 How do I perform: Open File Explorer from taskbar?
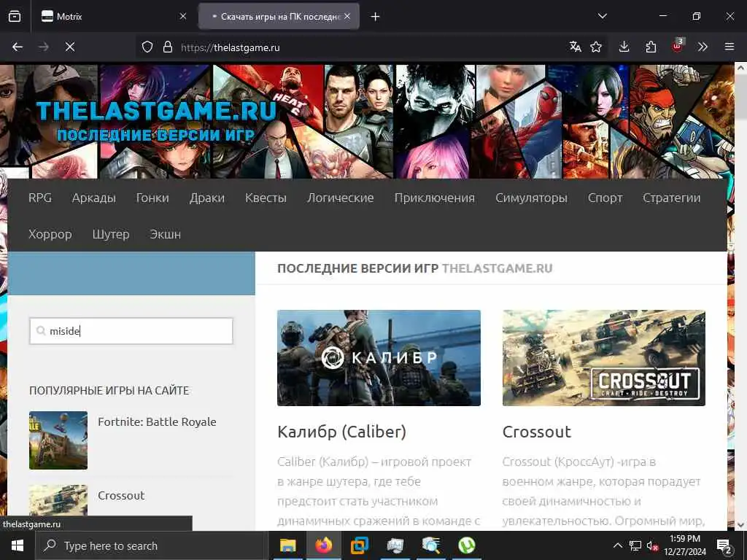(287, 545)
